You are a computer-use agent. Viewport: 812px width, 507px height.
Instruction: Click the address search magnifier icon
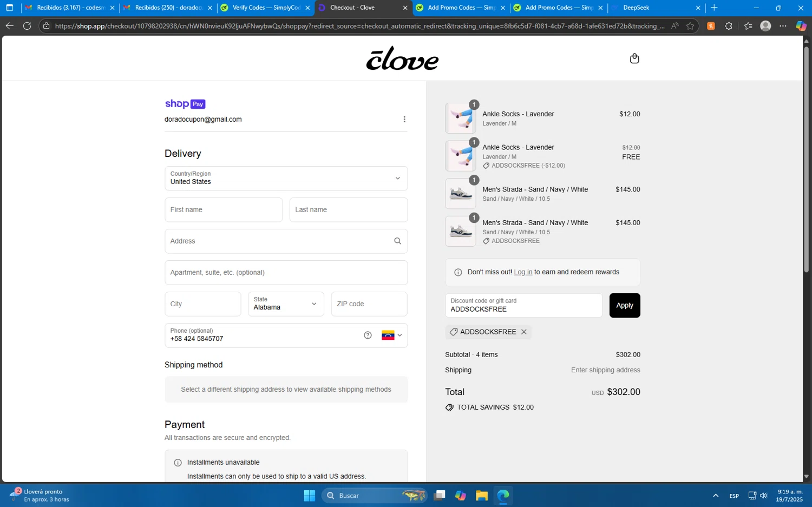(397, 241)
